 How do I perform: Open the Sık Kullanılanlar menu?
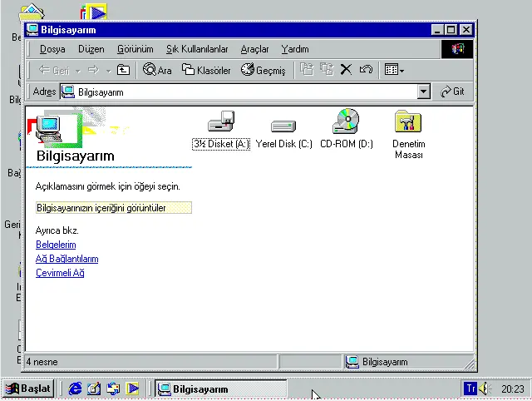click(197, 49)
